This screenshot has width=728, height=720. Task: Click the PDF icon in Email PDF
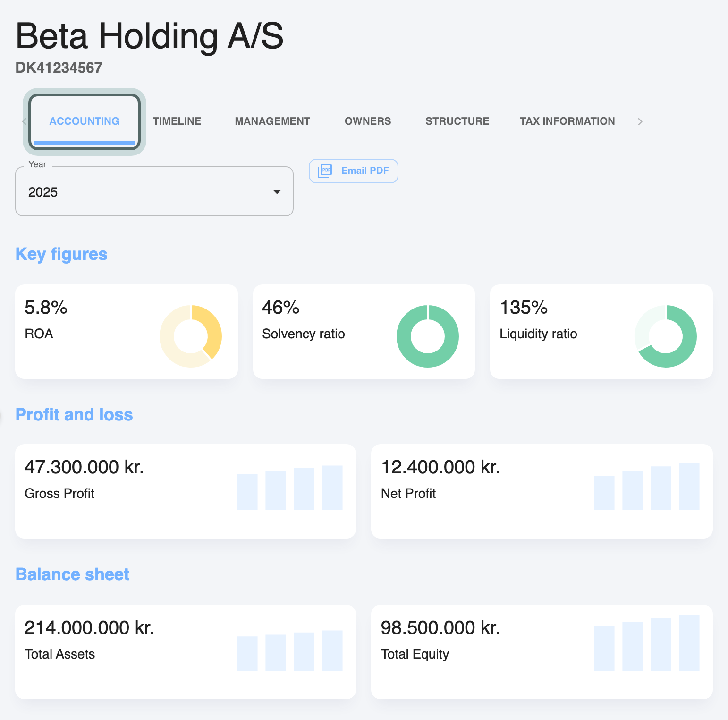click(x=325, y=171)
